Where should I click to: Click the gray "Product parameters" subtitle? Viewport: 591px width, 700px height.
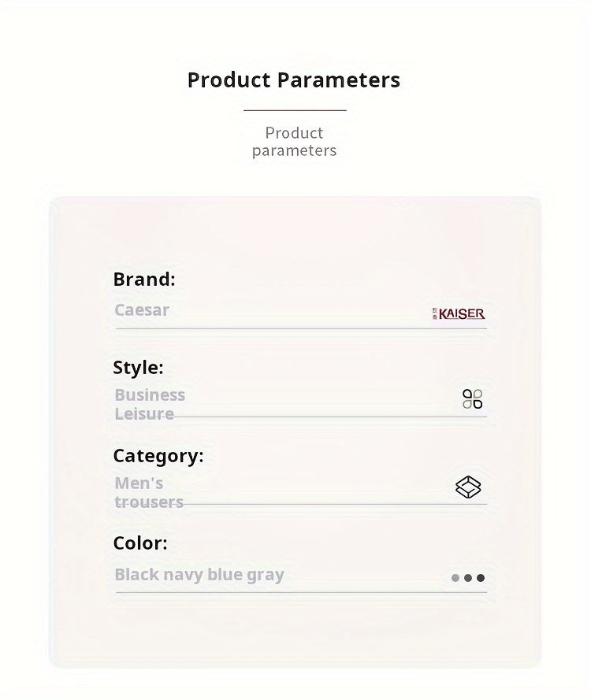294,142
